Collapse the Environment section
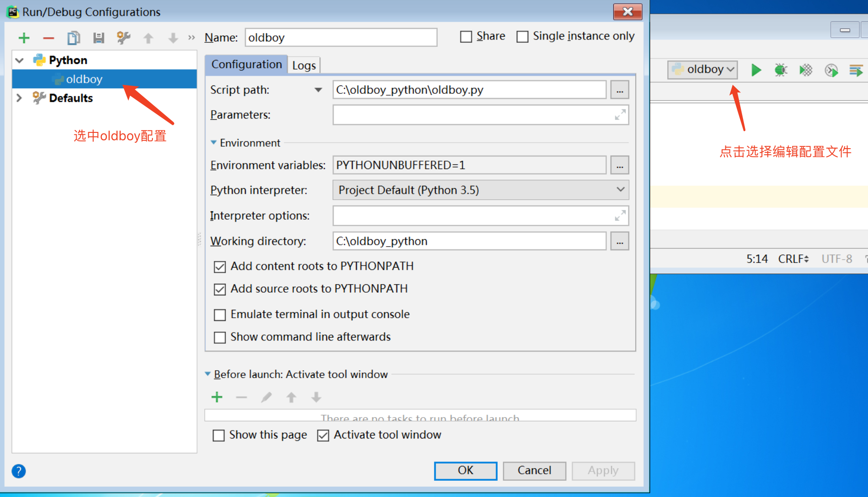This screenshot has height=497, width=868. 214,143
